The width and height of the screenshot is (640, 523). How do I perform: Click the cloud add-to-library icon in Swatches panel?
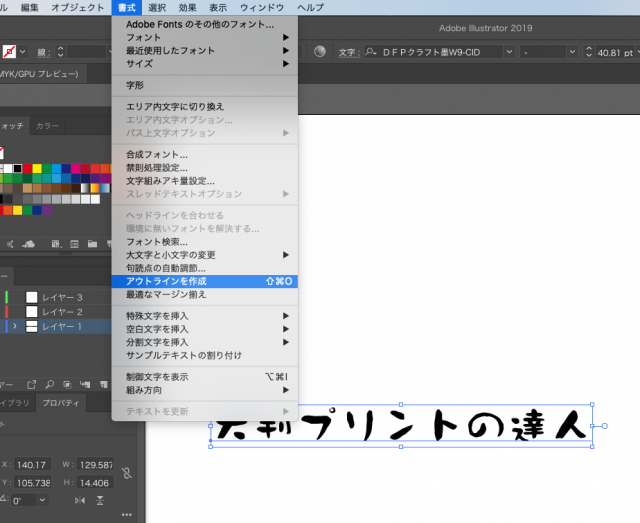point(29,244)
